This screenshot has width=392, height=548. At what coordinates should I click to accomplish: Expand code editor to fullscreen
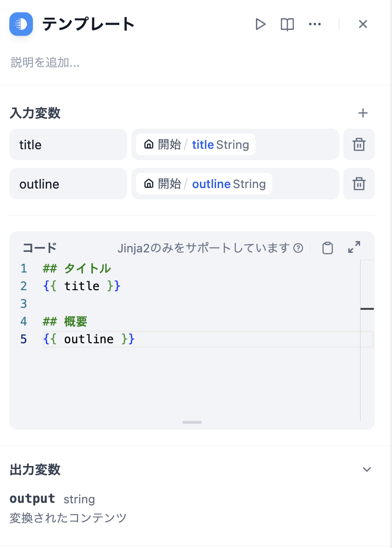pyautogui.click(x=354, y=247)
